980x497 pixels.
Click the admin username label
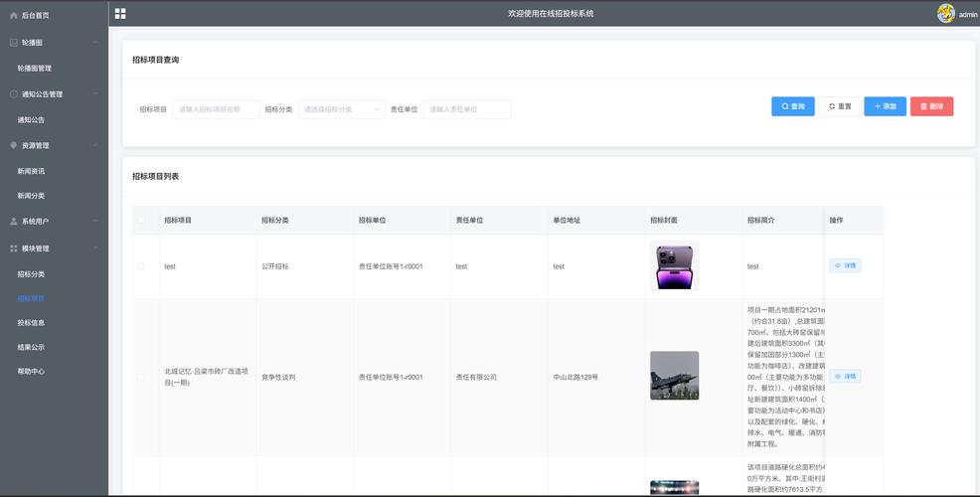coord(967,14)
